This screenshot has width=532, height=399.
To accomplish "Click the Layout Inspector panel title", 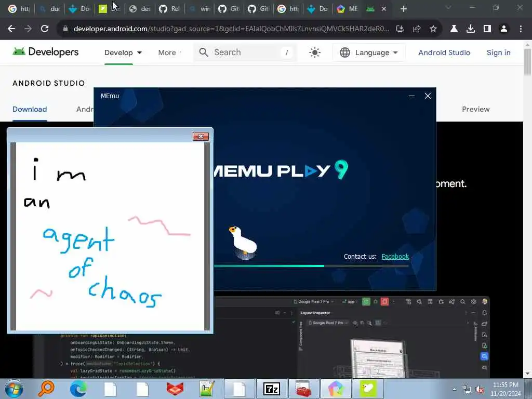I will (315, 313).
